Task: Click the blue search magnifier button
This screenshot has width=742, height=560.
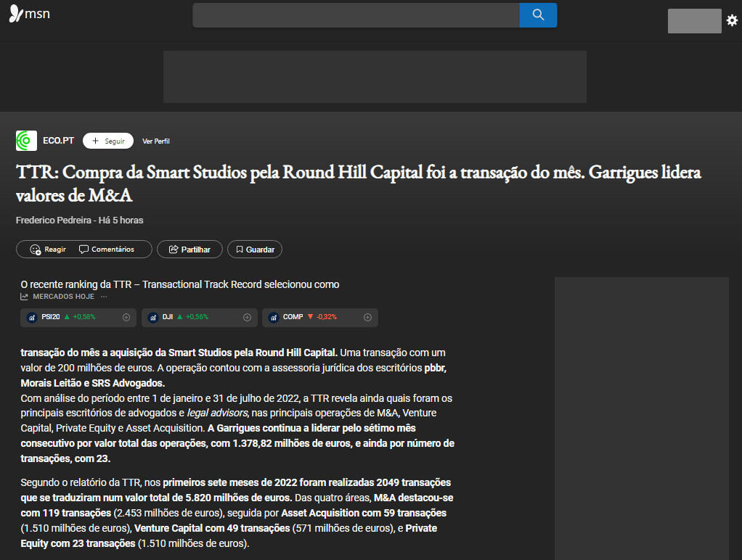Action: [x=538, y=15]
